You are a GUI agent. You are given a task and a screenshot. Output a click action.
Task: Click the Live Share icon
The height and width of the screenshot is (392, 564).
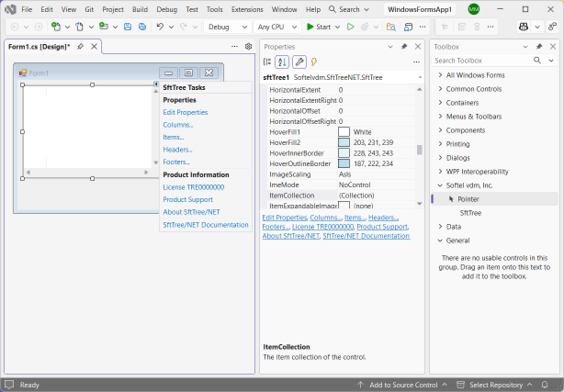[552, 27]
